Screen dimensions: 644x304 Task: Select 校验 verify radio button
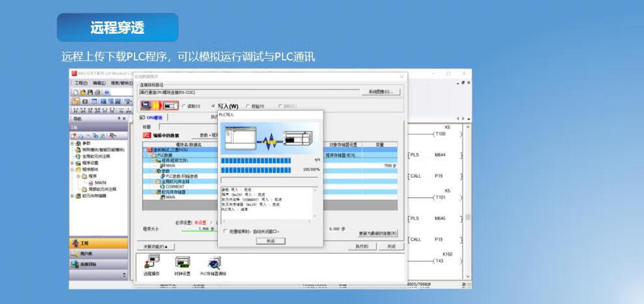(x=248, y=106)
